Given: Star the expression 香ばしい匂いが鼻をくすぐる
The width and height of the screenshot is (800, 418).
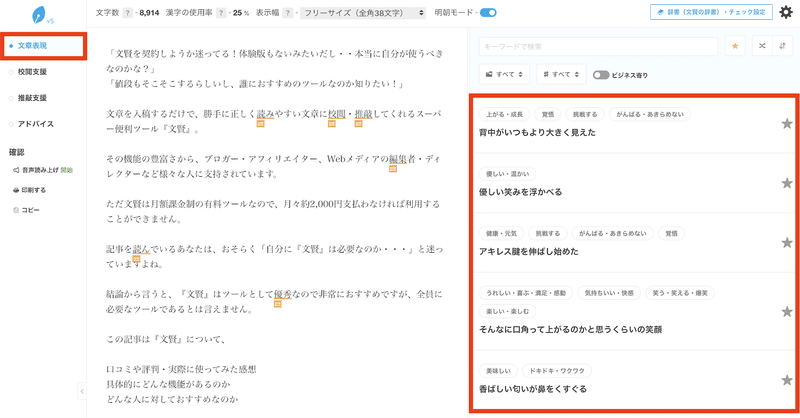Looking at the screenshot, I should (787, 380).
